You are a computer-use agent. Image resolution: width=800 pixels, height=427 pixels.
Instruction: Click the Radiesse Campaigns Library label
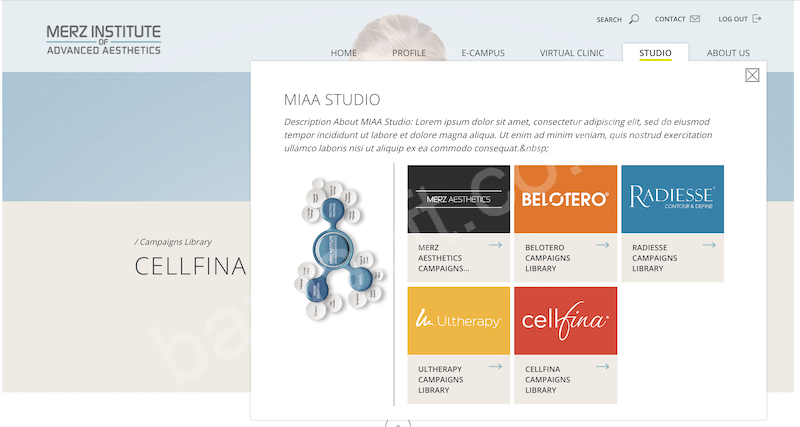click(655, 258)
